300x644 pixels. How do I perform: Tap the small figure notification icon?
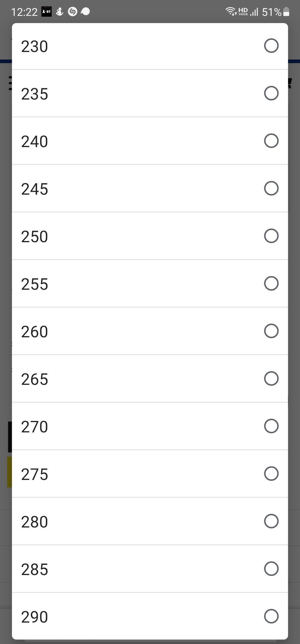(x=60, y=12)
